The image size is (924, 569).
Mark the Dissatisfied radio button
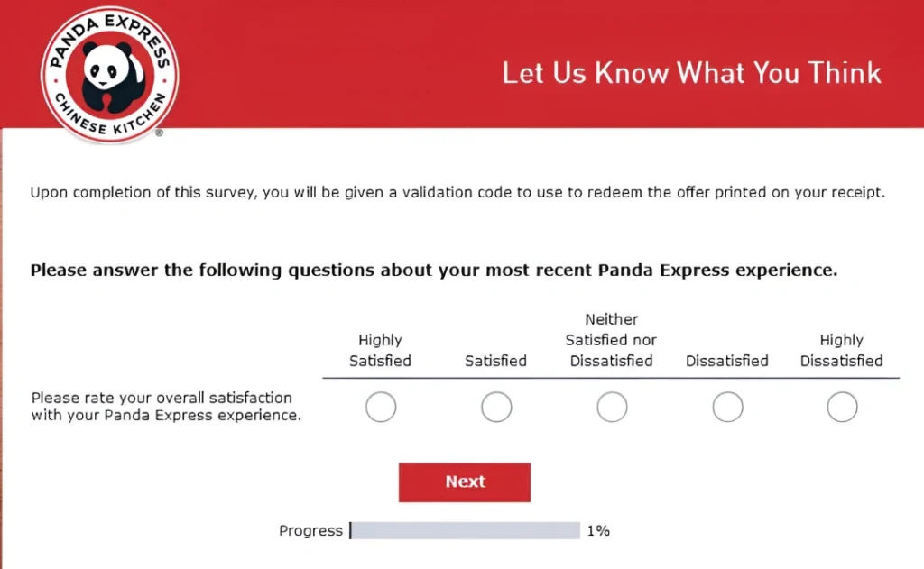(727, 408)
